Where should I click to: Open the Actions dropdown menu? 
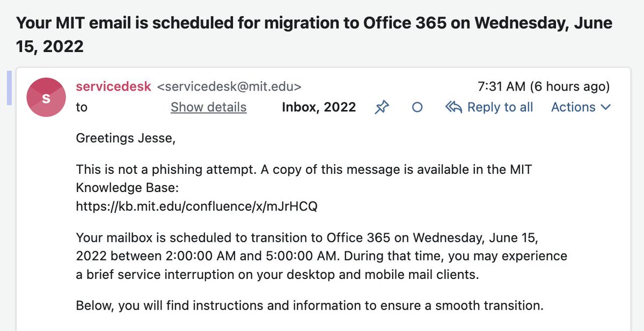(581, 107)
